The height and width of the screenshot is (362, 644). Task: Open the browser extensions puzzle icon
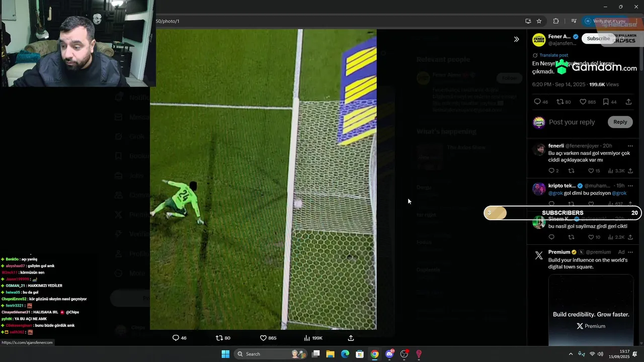[556, 21]
